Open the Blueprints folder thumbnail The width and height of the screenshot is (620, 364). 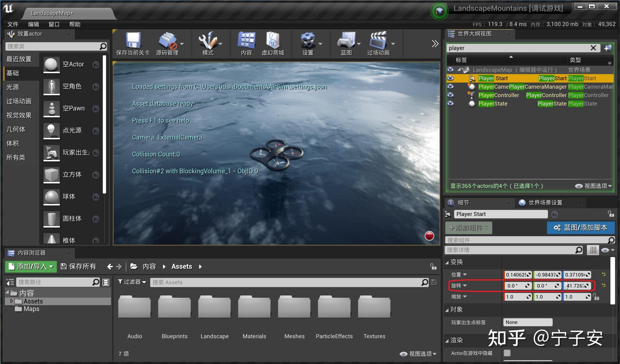(x=174, y=307)
